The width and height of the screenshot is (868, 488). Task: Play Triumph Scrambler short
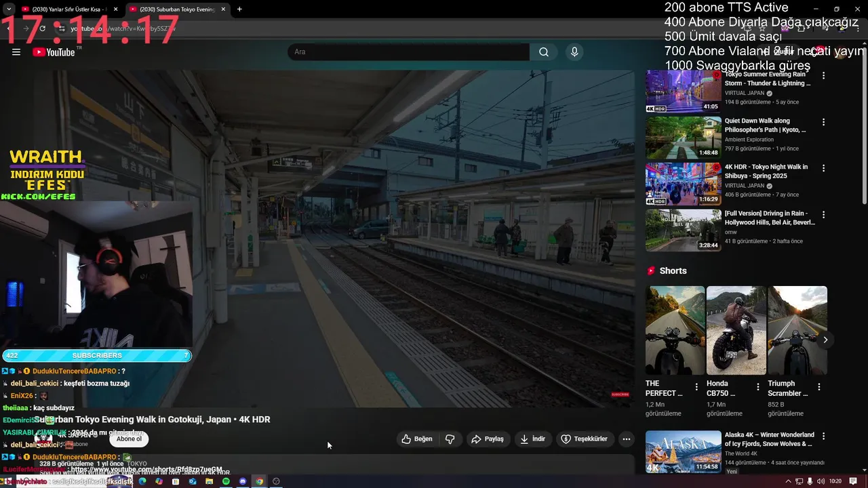pos(797,331)
